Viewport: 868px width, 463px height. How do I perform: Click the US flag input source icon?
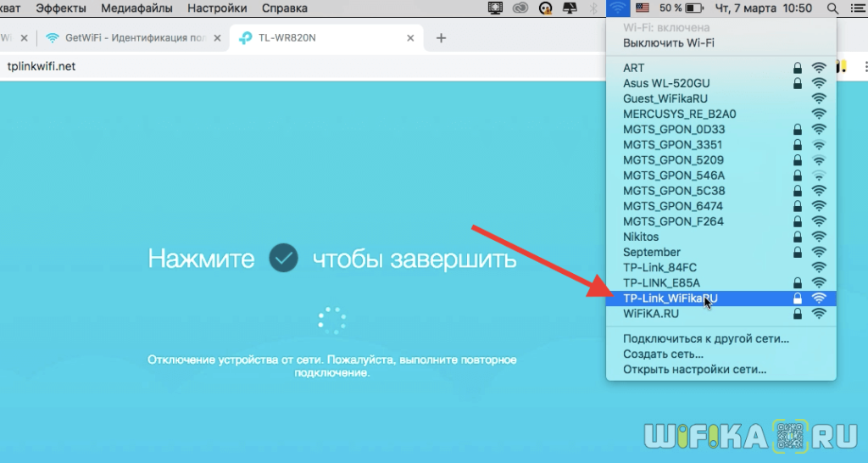coord(643,8)
